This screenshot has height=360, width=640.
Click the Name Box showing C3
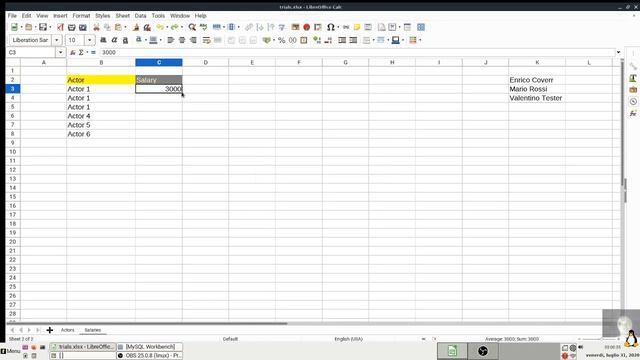tap(31, 52)
